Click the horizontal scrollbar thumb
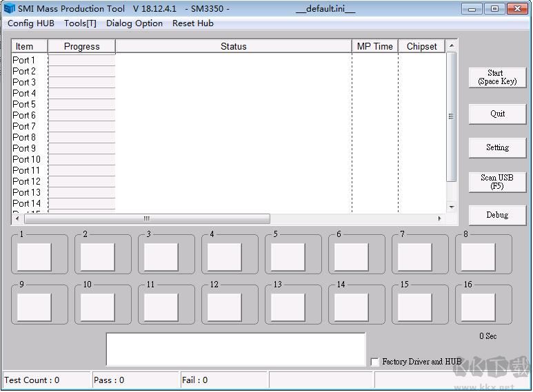Image resolution: width=533 pixels, height=392 pixels. pyautogui.click(x=147, y=218)
